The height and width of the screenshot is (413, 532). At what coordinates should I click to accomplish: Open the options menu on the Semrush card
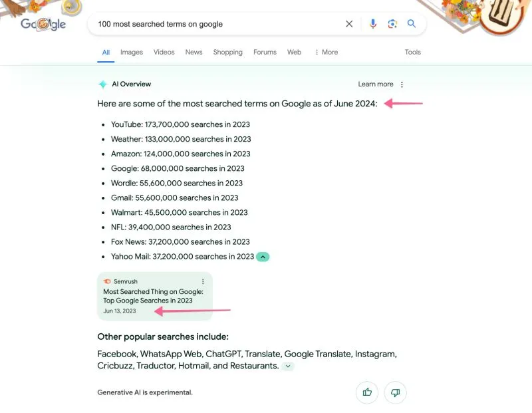coord(201,281)
